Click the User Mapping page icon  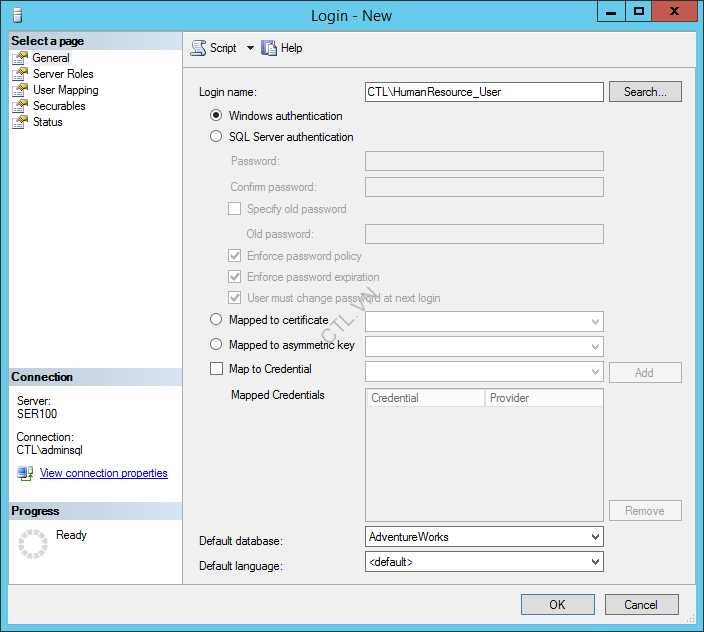(x=20, y=90)
